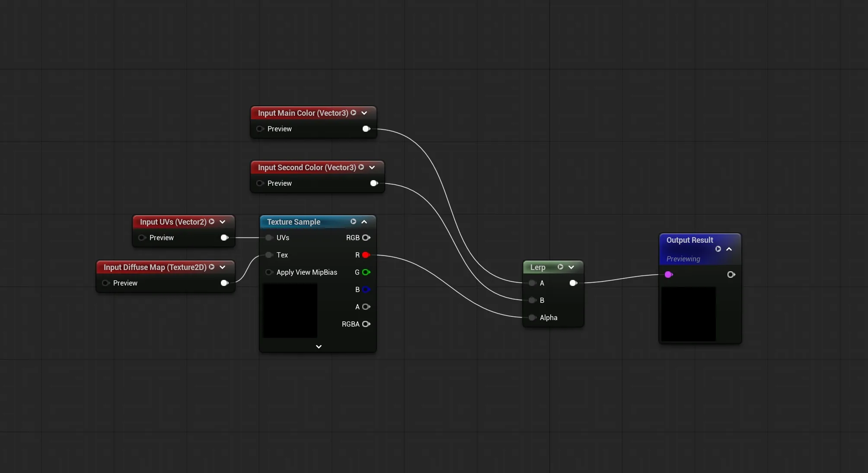Image resolution: width=868 pixels, height=473 pixels.
Task: Select the Output Result node title
Action: (x=689, y=240)
